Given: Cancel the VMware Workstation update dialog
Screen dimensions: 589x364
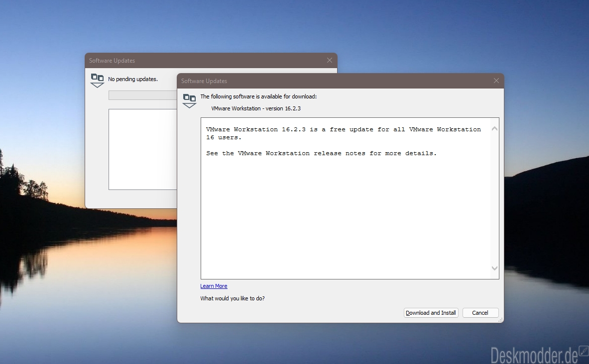Looking at the screenshot, I should pyautogui.click(x=480, y=313).
